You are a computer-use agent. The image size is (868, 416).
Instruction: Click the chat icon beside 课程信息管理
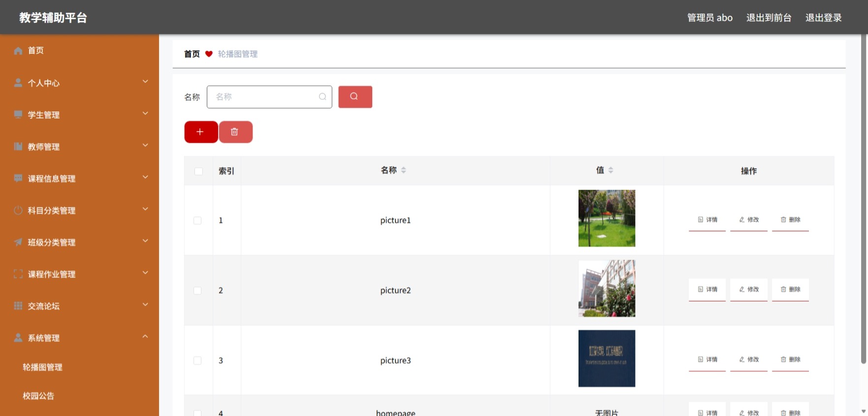tap(18, 178)
